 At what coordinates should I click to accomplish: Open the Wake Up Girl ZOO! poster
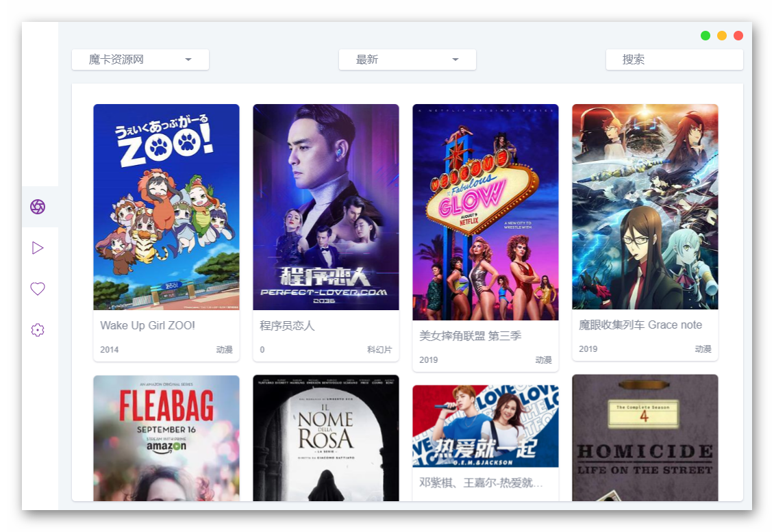coord(166,207)
